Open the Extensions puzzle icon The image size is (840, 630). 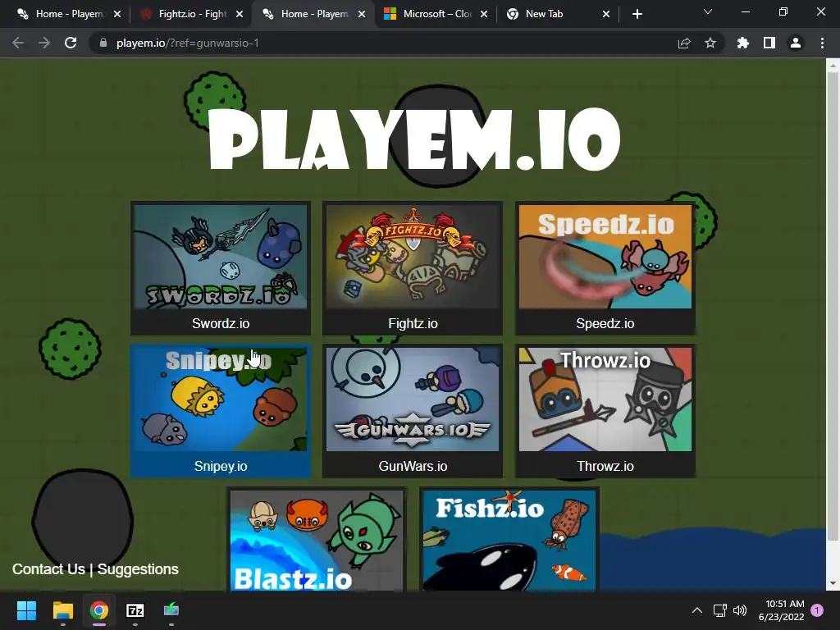click(743, 43)
